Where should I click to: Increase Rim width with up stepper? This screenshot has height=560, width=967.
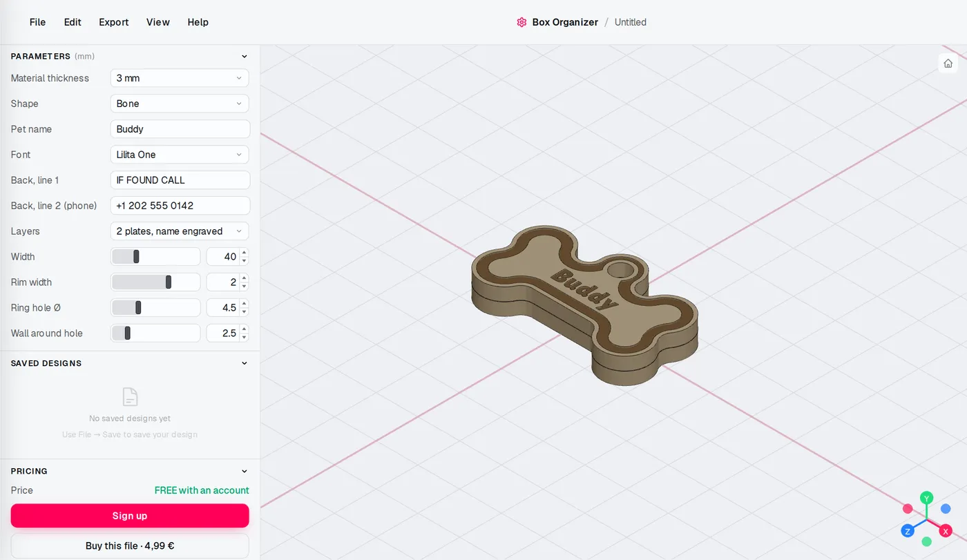tap(244, 278)
